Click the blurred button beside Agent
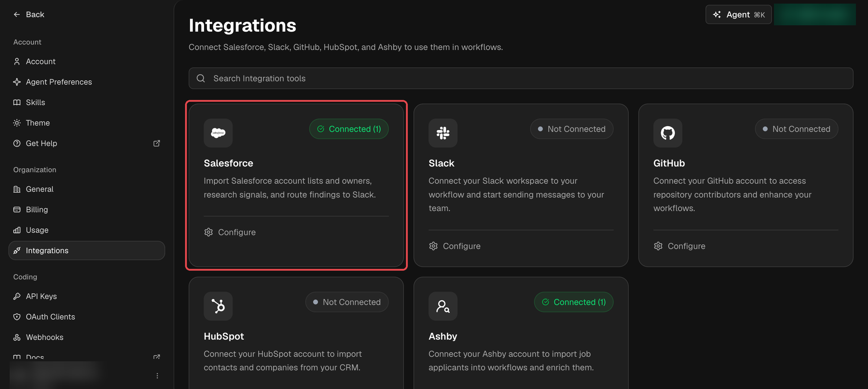This screenshot has width=868, height=389. coord(815,15)
